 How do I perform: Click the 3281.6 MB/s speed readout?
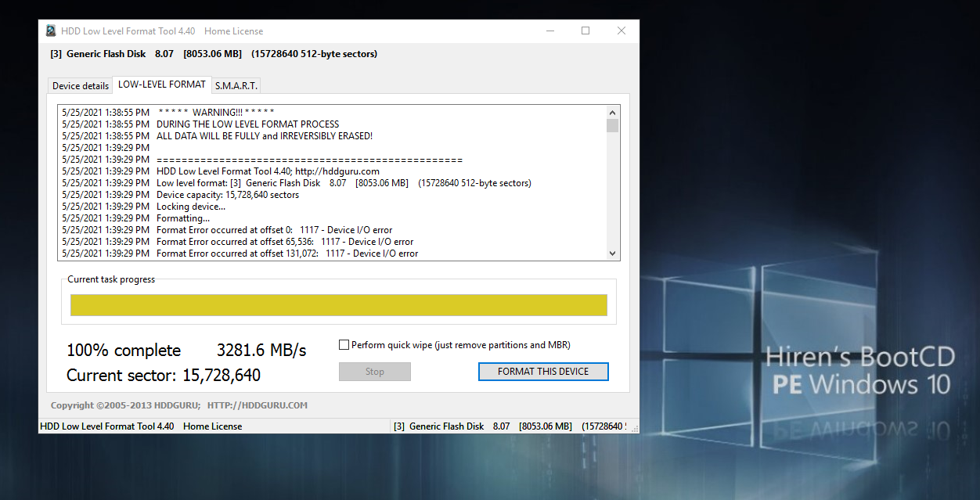(x=261, y=351)
